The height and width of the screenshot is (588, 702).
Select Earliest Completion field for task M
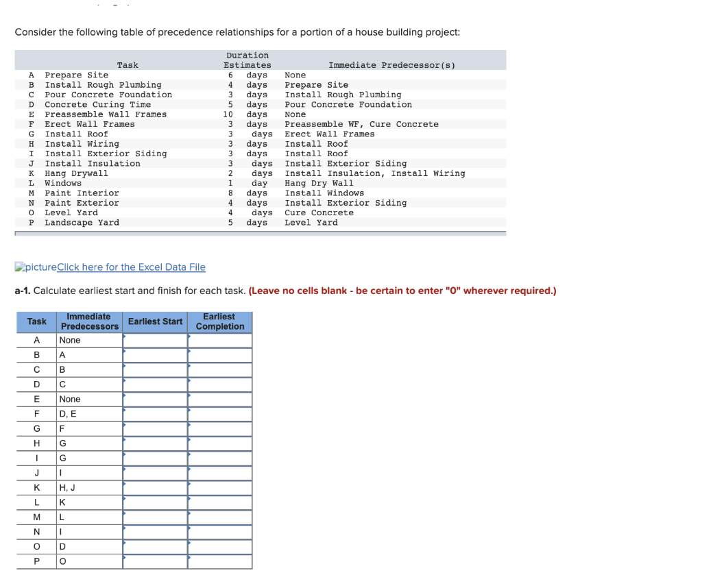[x=220, y=517]
